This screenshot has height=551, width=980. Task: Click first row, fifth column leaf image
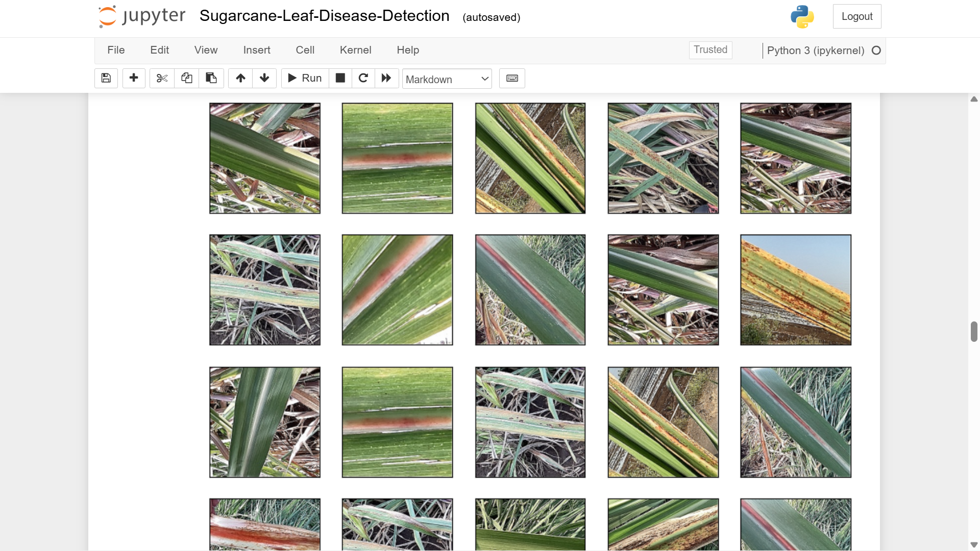tap(796, 158)
